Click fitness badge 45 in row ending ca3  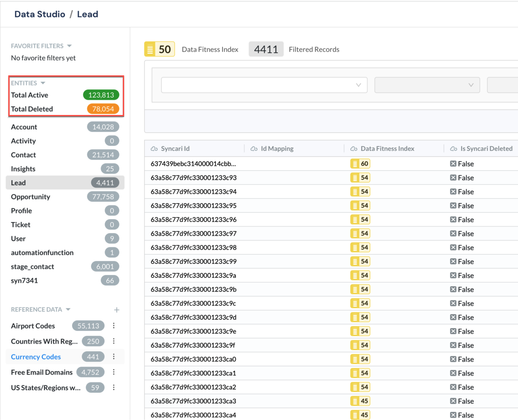[360, 401]
